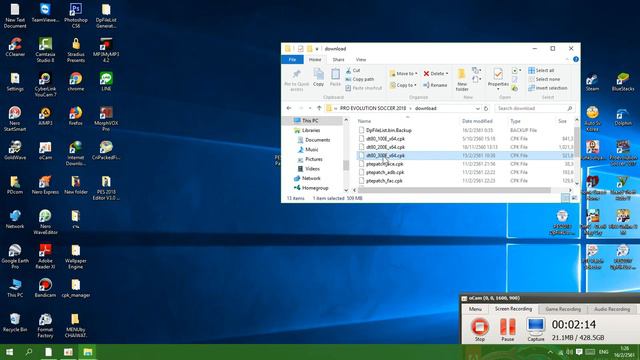Select Camtasia Studio 8 desktop icon

pyautogui.click(x=45, y=50)
